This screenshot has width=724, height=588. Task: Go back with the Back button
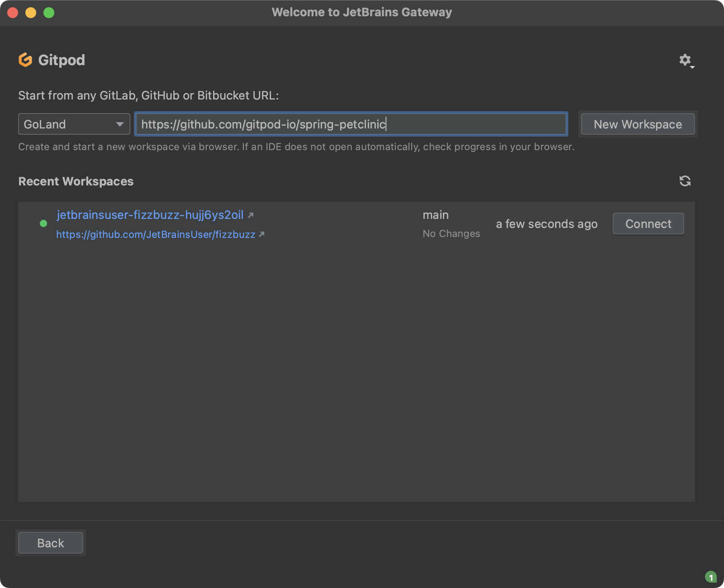click(51, 543)
